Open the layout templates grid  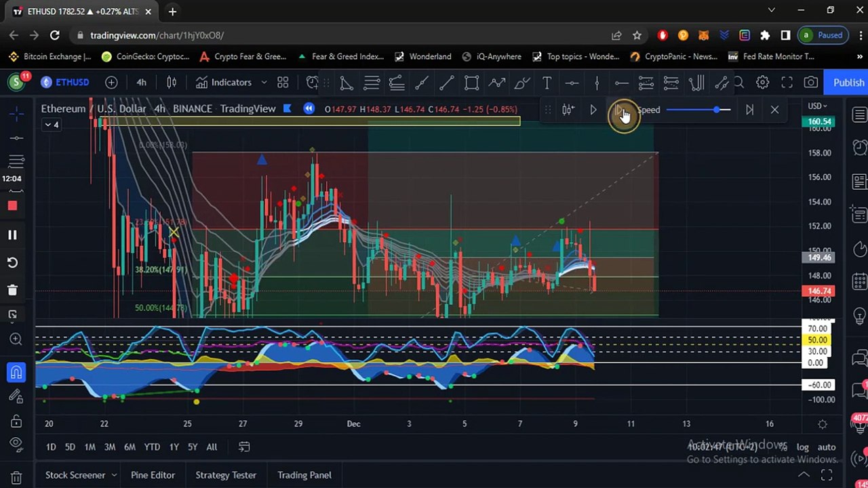[283, 83]
